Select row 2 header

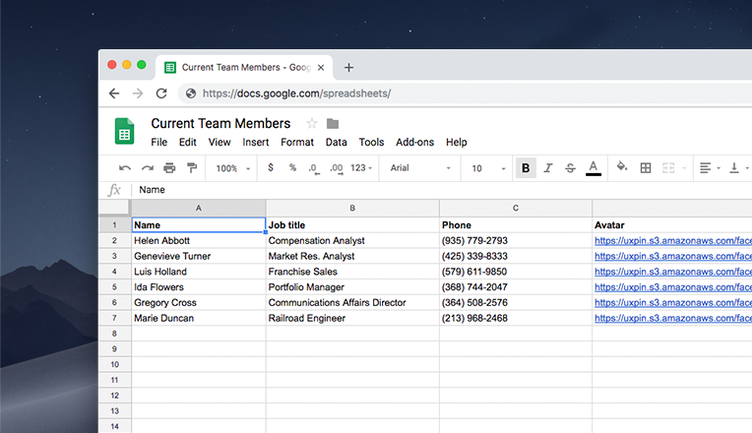(114, 240)
